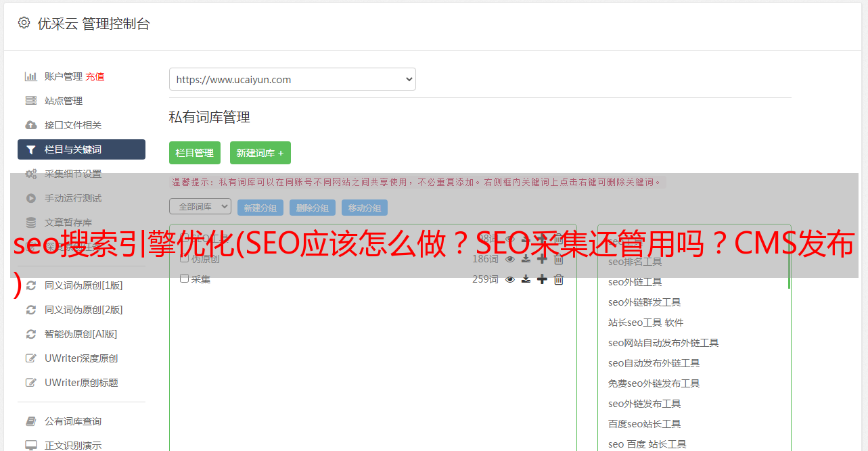The height and width of the screenshot is (451, 868).
Task: Click the 删除分组 button
Action: pos(313,208)
